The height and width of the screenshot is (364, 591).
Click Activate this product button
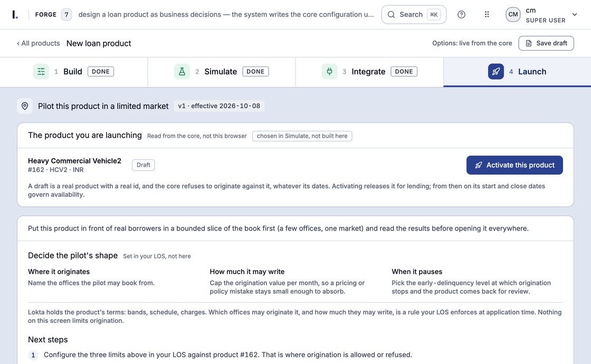click(514, 165)
